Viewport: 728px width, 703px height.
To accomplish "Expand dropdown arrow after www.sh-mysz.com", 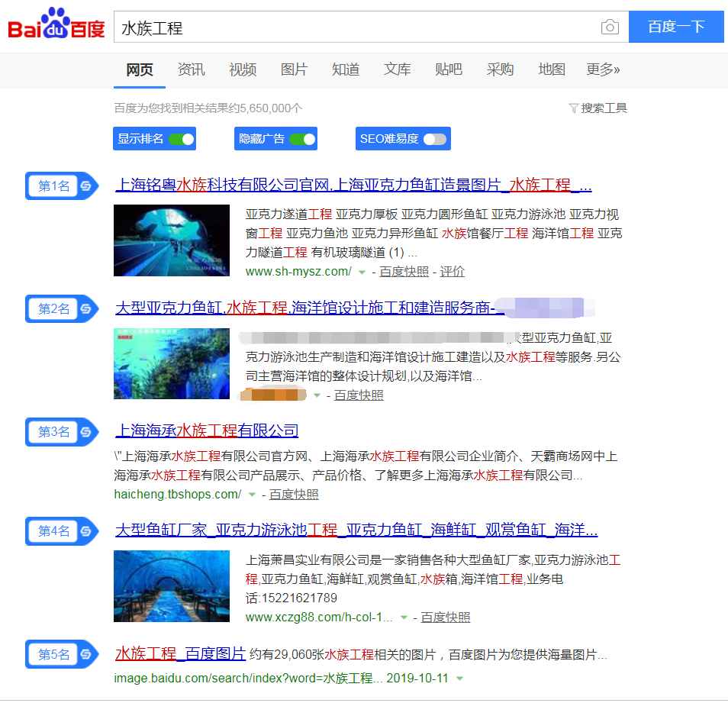I will [362, 272].
